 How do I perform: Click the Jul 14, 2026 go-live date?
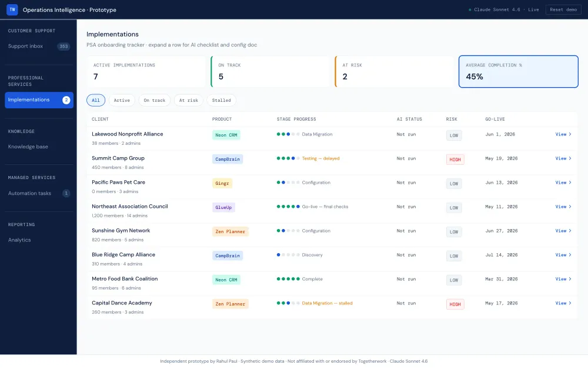[x=502, y=255]
